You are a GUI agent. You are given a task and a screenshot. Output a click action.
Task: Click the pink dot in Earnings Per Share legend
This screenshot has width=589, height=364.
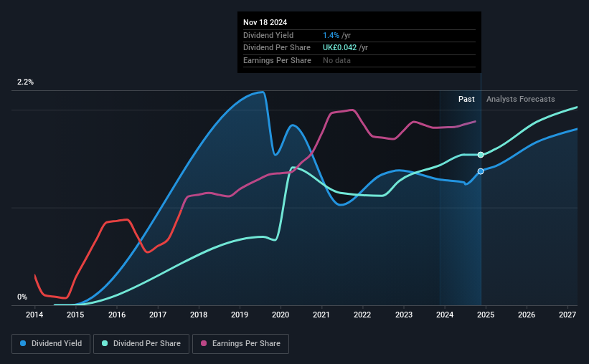click(204, 343)
